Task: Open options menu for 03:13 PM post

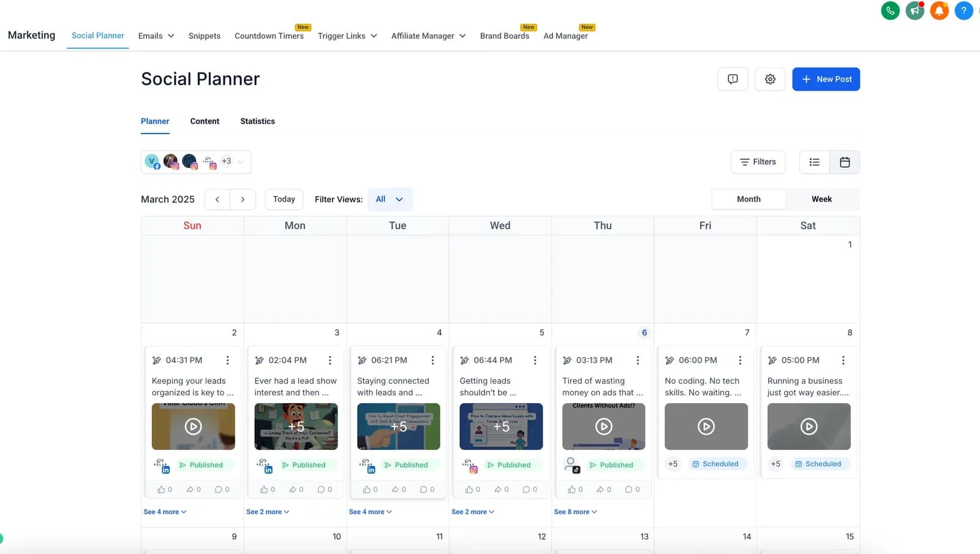Action: (x=638, y=360)
